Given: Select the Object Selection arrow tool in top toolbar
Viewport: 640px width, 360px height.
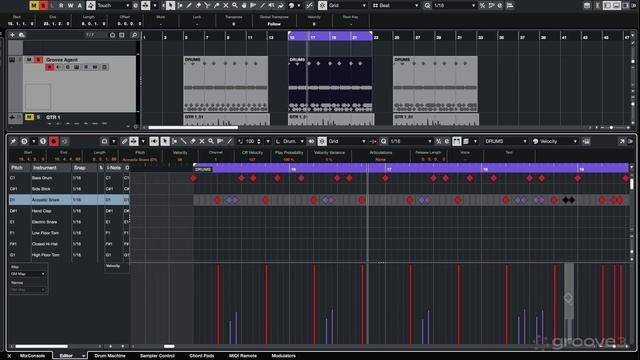Looking at the screenshot, I should tap(170, 5).
